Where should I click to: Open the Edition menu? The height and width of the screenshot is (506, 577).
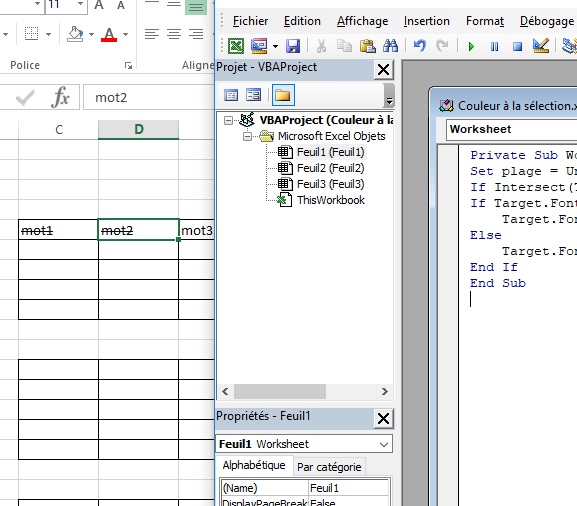pyautogui.click(x=302, y=21)
